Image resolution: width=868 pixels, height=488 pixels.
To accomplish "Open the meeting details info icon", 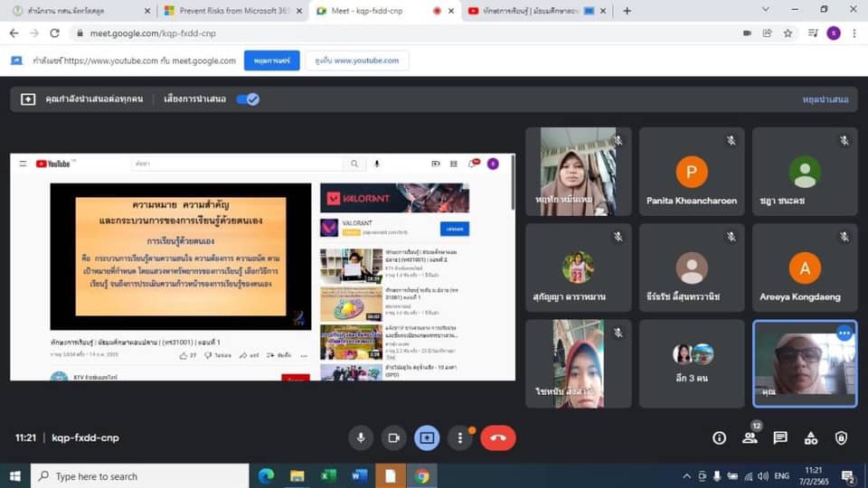I will tap(719, 437).
